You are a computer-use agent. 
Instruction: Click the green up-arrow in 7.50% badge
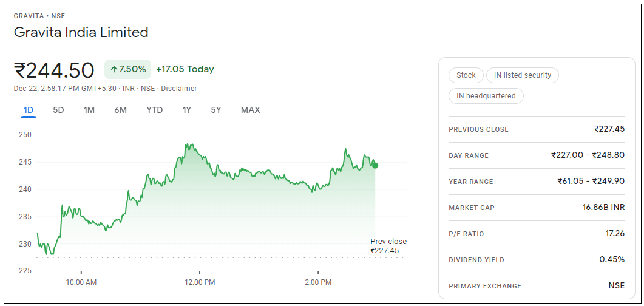click(x=114, y=69)
